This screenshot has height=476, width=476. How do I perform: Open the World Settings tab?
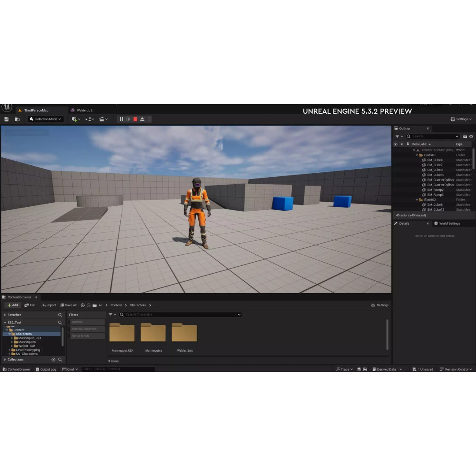pyautogui.click(x=447, y=224)
